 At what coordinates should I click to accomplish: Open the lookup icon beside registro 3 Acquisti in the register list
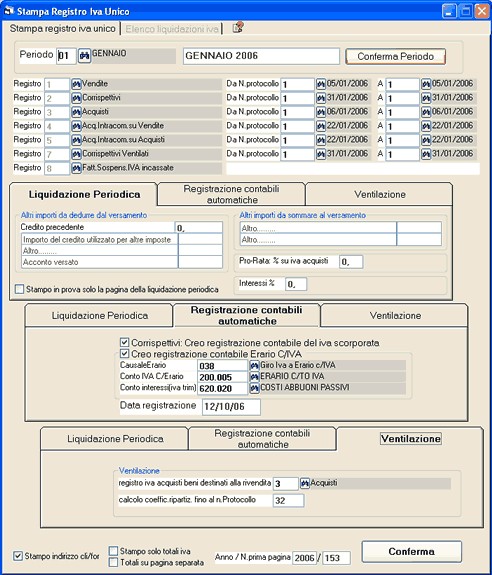pos(76,112)
